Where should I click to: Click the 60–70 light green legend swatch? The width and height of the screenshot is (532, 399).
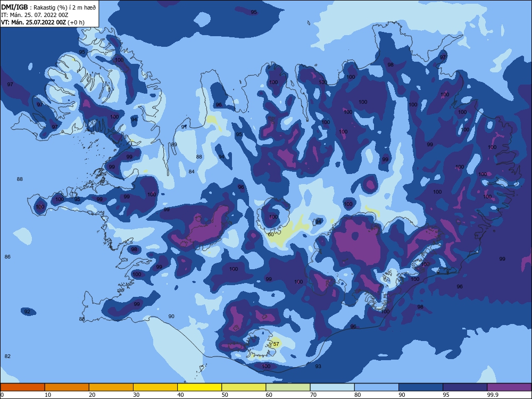(288, 387)
